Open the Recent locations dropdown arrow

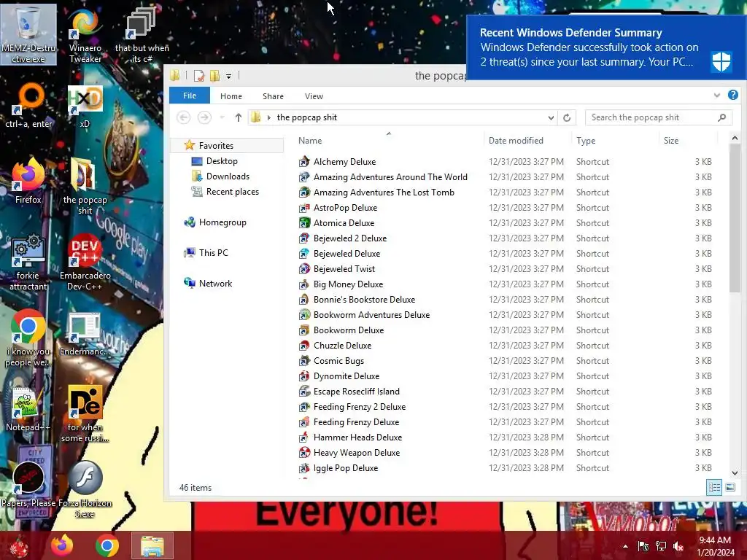(x=222, y=117)
